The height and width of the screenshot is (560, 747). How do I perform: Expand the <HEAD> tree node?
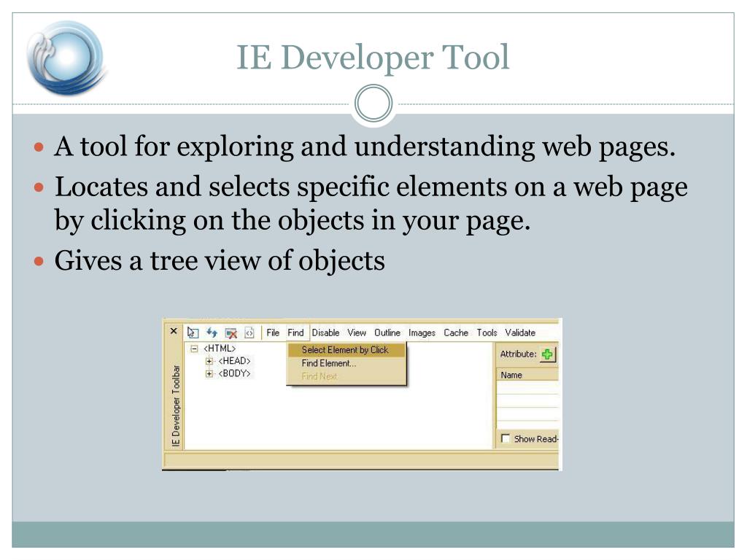209,361
